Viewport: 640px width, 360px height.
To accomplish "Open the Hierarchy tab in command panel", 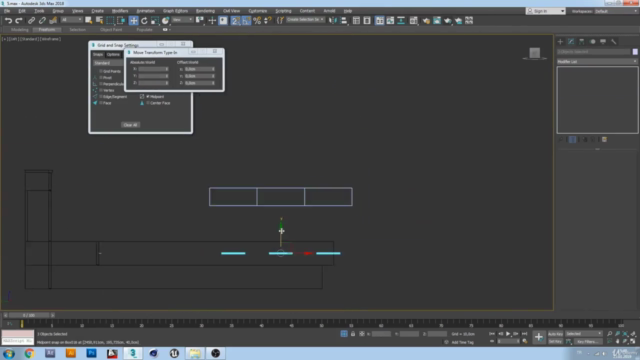I will [582, 42].
